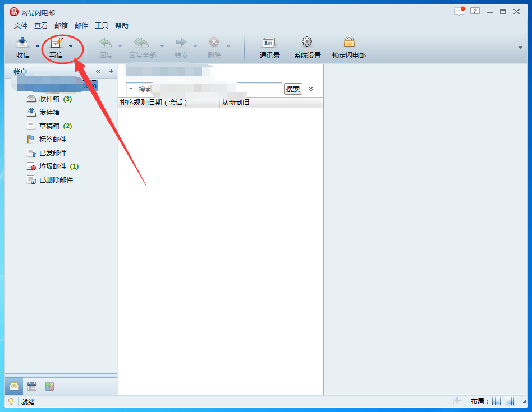
Task: Click the 写信 compose mail icon
Action: 56,43
